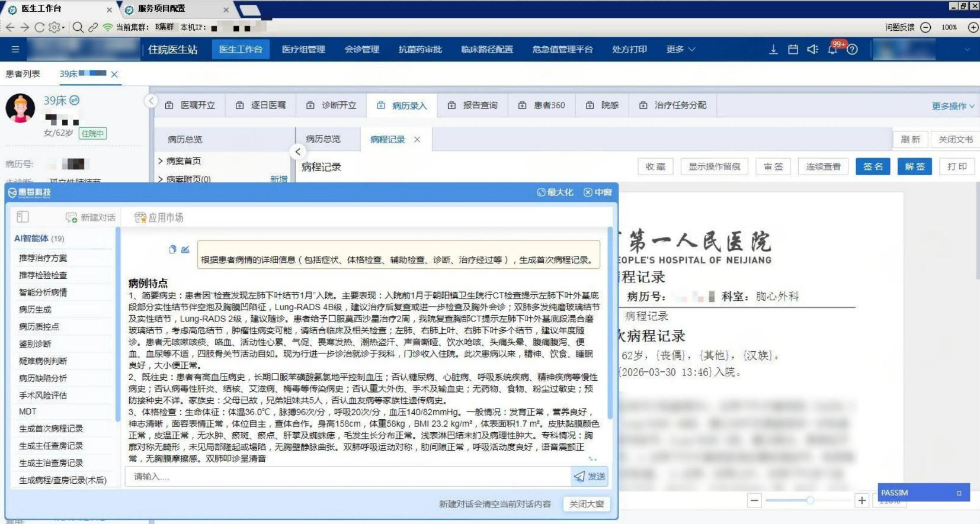Open help question mark icon
980x524 pixels.
click(852, 49)
